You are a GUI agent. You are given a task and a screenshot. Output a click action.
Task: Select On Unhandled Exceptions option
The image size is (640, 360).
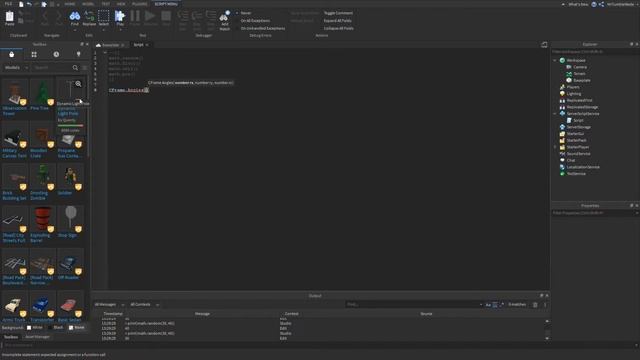263,28
